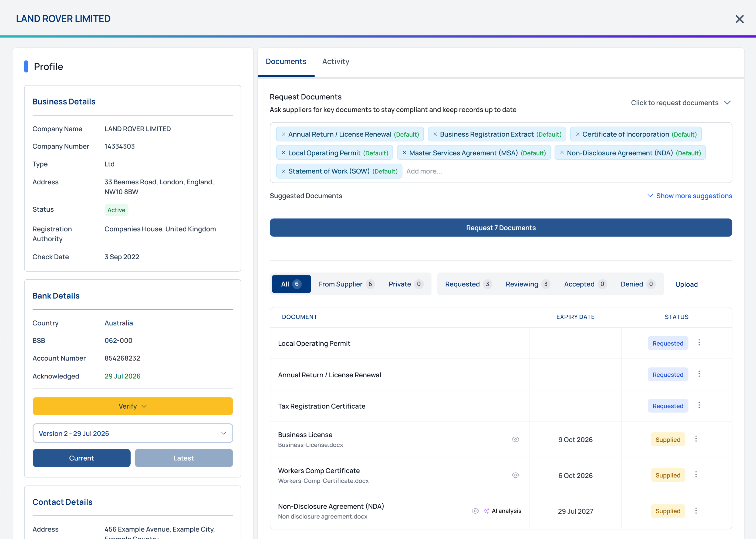Click the Supplied badge for Workers Comp Certificate
Image resolution: width=756 pixels, height=539 pixels.
point(668,475)
